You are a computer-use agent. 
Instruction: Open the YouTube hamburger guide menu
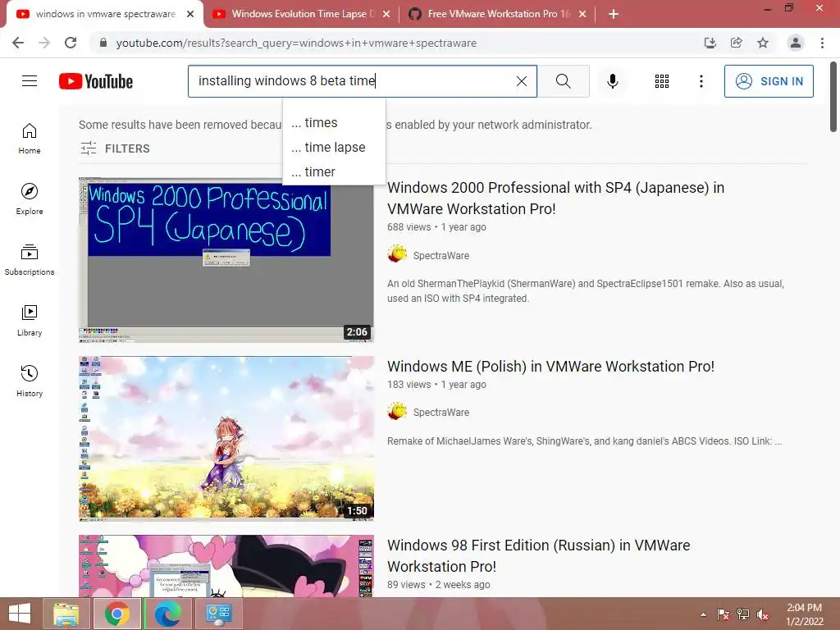[30, 81]
